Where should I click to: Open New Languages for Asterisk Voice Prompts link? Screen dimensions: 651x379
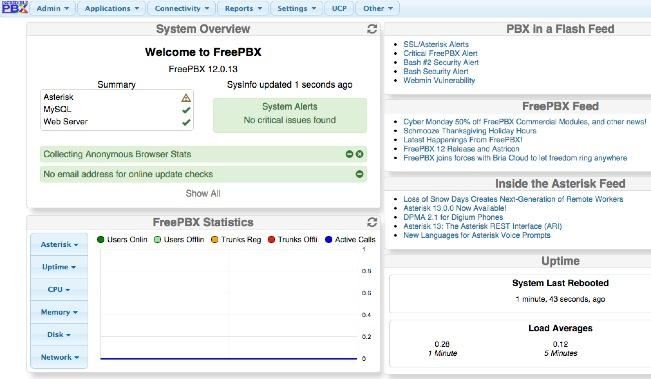point(477,235)
